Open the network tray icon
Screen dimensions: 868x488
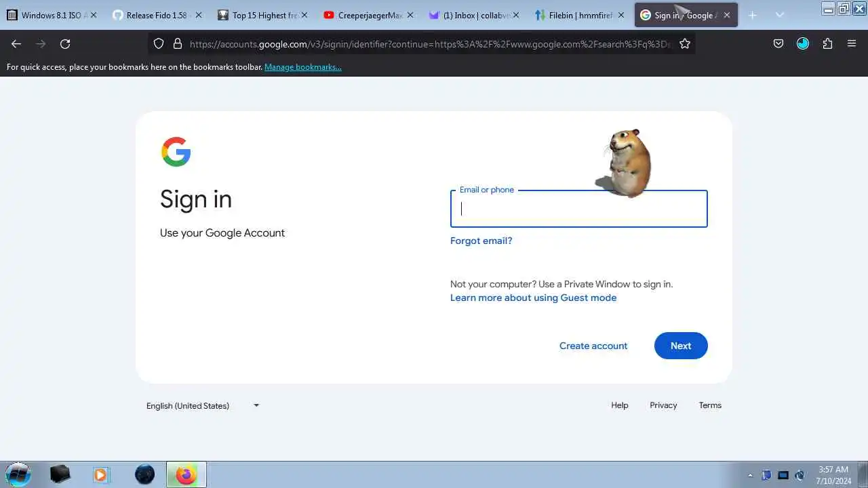[783, 475]
